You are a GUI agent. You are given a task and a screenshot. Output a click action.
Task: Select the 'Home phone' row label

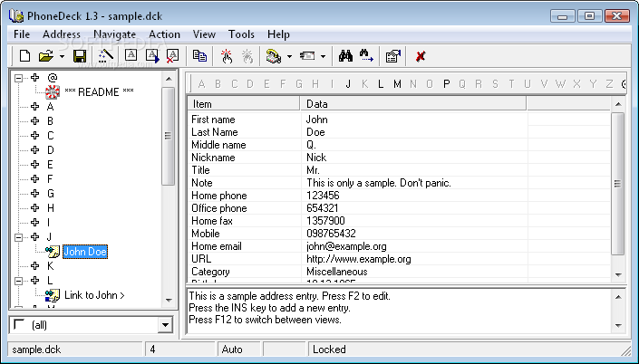point(218,196)
